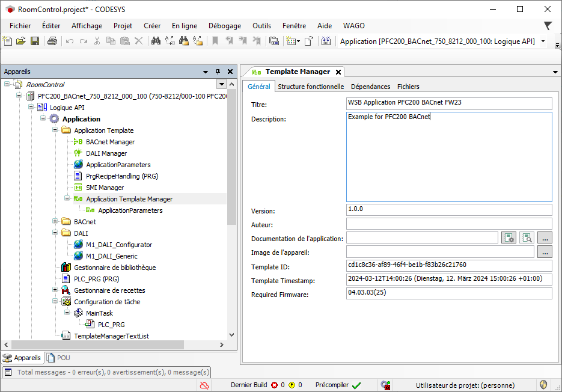
Task: Open the editor tab list dropdown arrow
Action: point(555,72)
